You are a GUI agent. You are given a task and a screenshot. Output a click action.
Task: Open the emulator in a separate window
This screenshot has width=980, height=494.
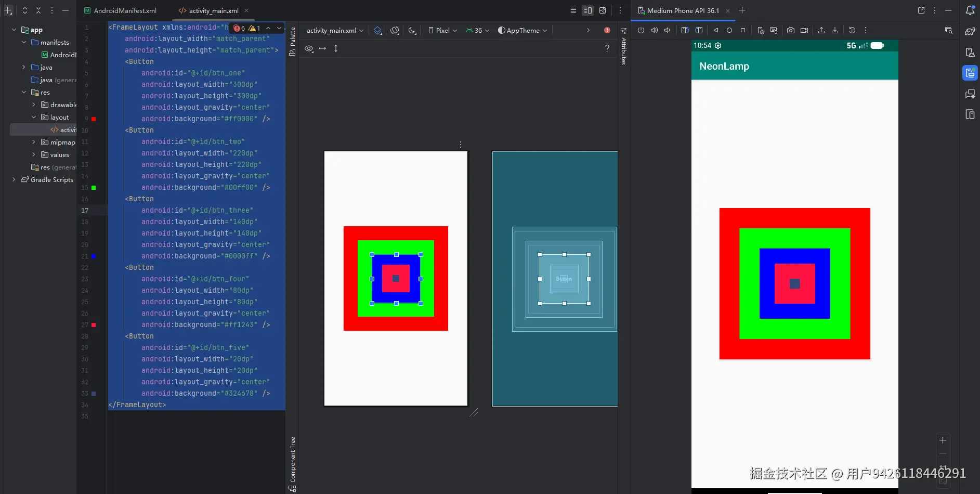click(x=921, y=10)
